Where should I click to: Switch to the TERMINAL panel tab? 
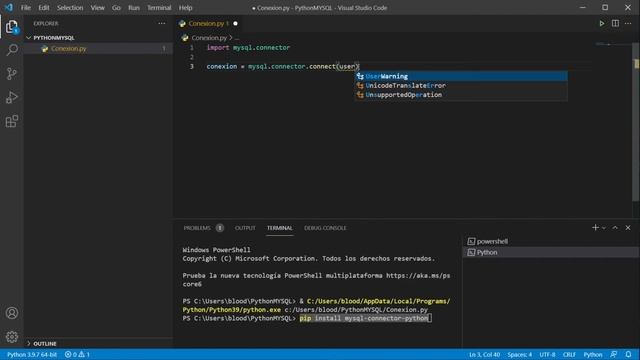[280, 228]
